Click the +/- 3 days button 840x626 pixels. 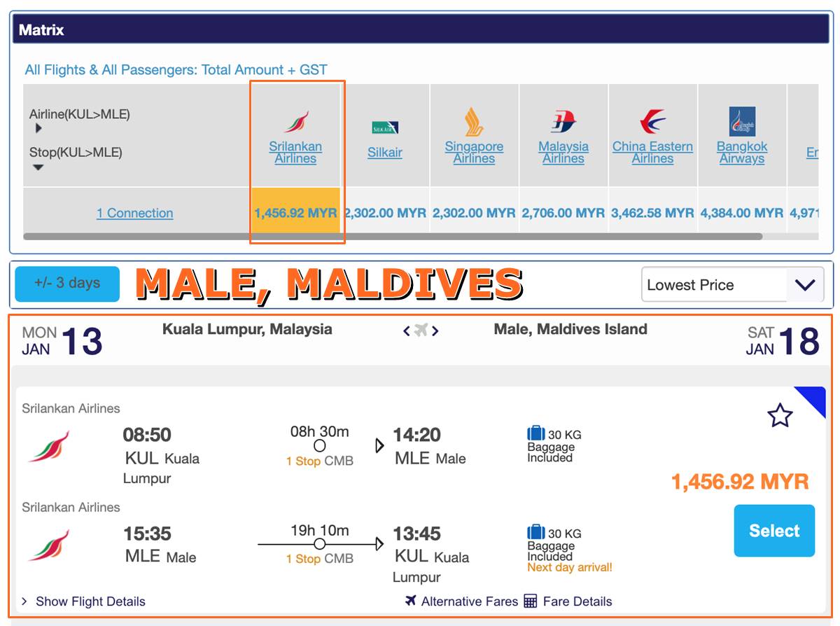click(67, 284)
